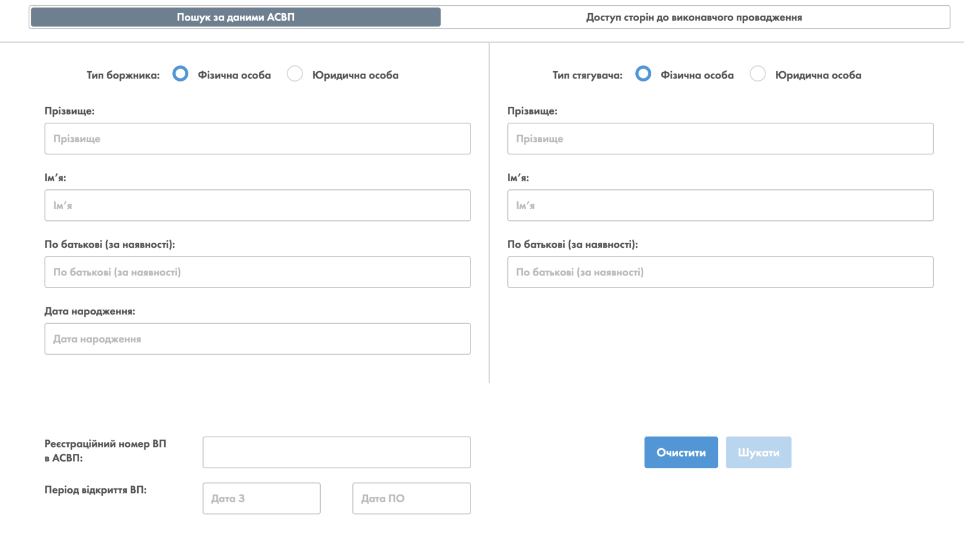
Task: Focus the creditor Ім'я input field
Action: click(720, 205)
